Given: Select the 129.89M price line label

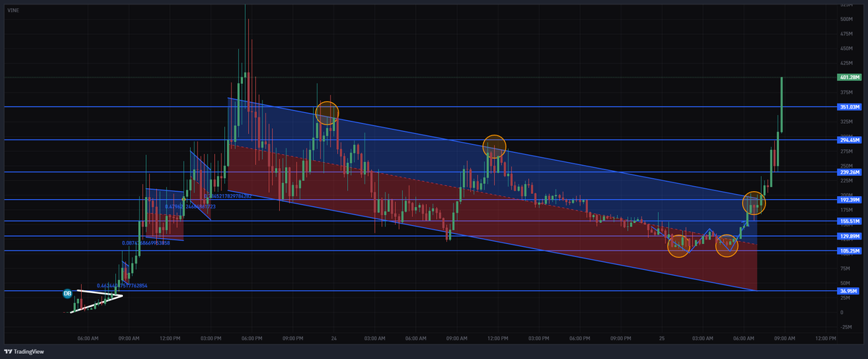Looking at the screenshot, I should click(848, 236).
